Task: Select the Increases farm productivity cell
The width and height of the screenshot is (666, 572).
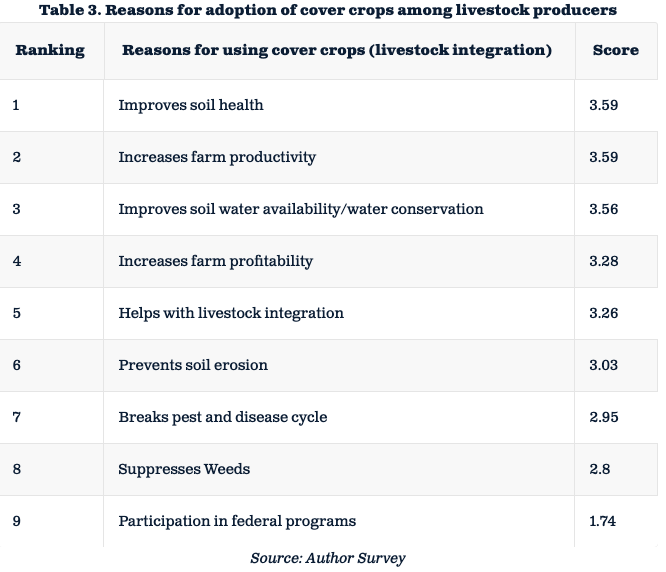Action: tap(217, 157)
